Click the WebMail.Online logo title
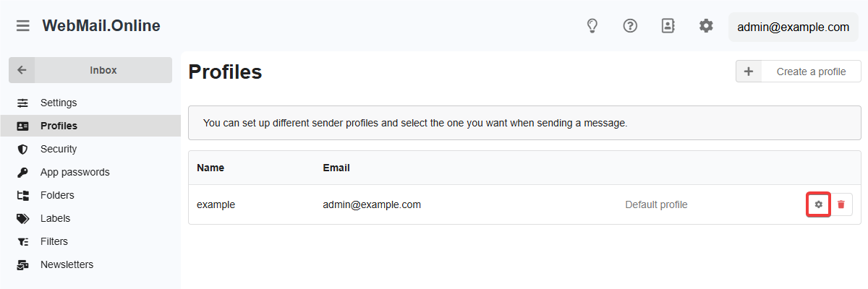The image size is (868, 289). (101, 26)
